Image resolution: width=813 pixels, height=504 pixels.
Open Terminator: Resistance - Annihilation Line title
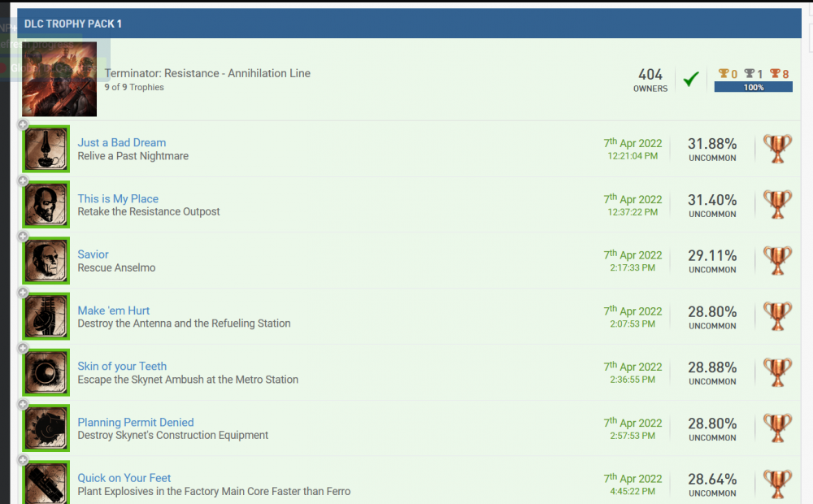(207, 73)
